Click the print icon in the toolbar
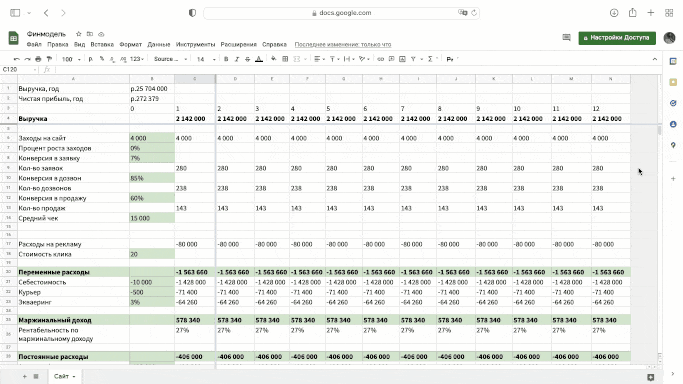This screenshot has height=384, width=683. pos(38,59)
